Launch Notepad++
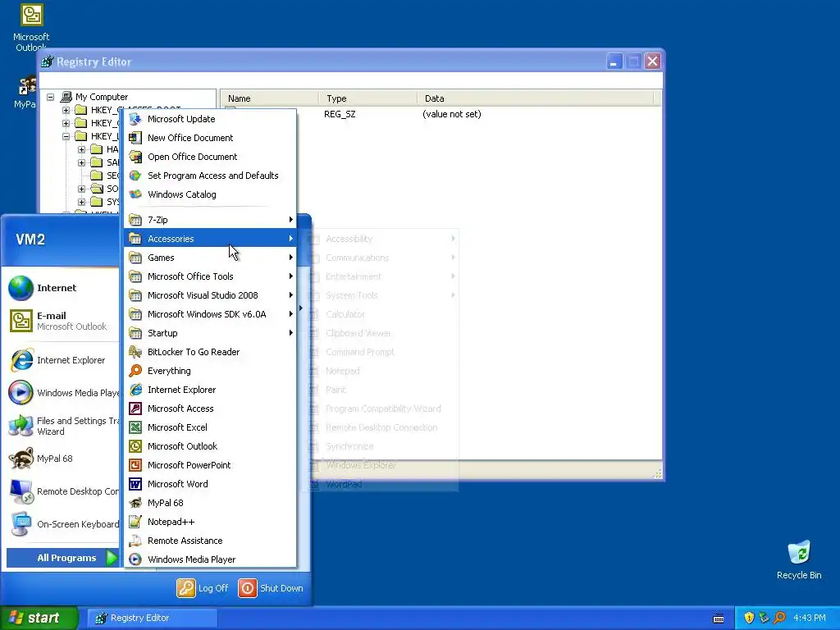Viewport: 840px width, 630px height. click(211, 522)
